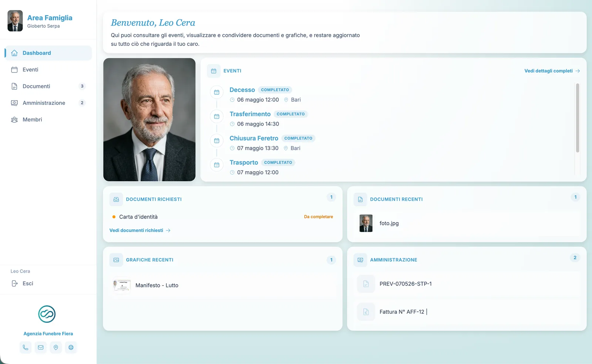The width and height of the screenshot is (592, 364).
Task: Click the Amministrazione panel header icon
Action: tap(360, 260)
